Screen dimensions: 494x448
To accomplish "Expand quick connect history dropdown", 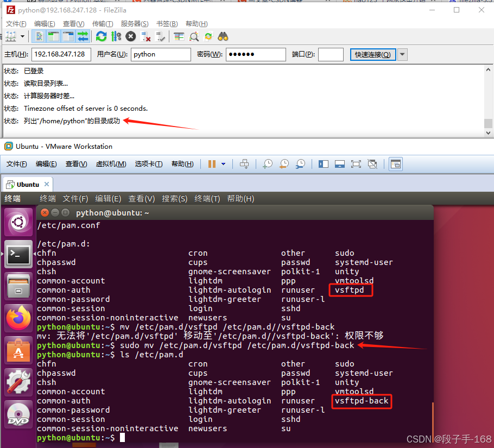I will point(402,54).
